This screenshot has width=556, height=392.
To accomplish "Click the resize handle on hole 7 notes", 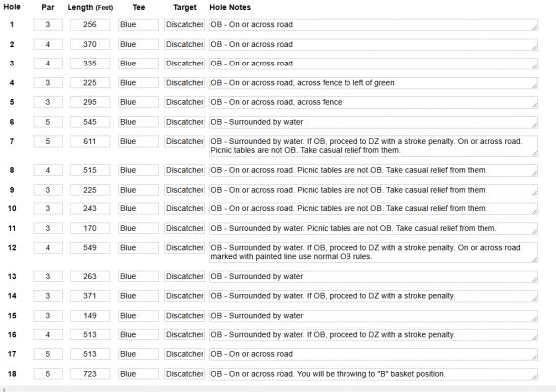I will pos(535,153).
